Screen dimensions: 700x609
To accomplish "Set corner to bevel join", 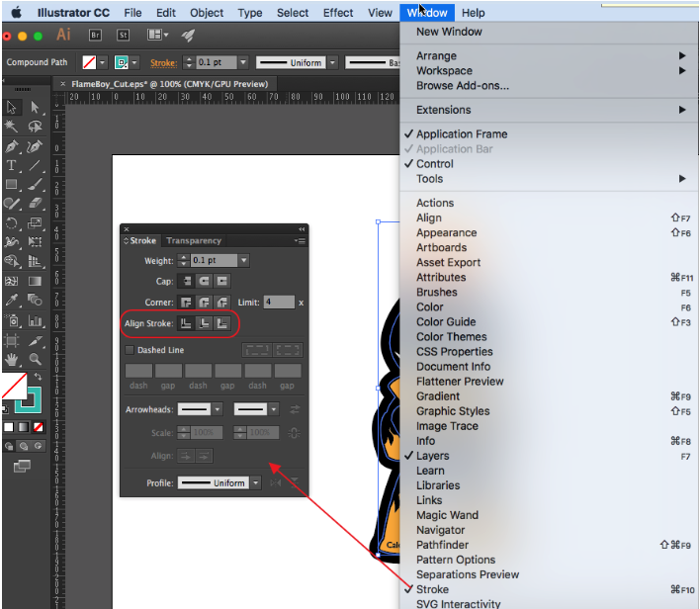I will pos(222,303).
